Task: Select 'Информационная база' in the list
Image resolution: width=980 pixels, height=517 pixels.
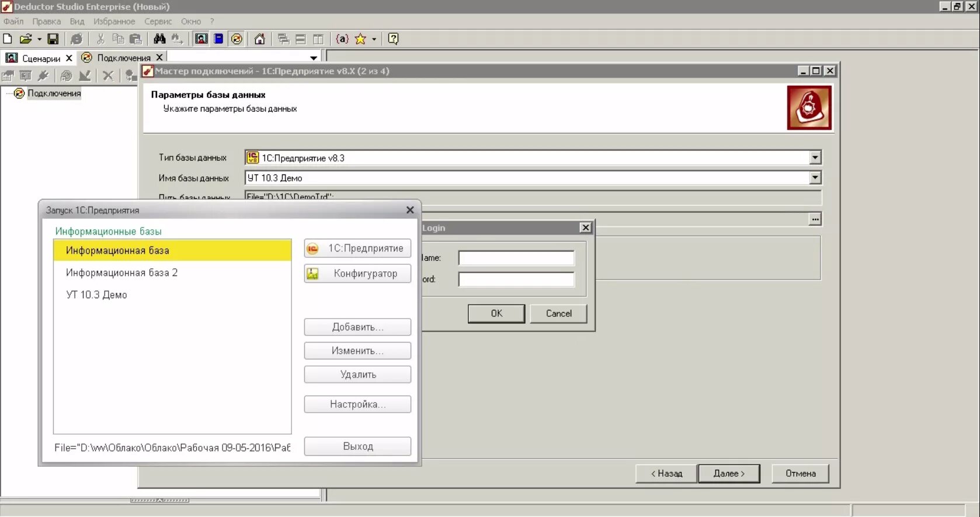Action: [x=172, y=250]
